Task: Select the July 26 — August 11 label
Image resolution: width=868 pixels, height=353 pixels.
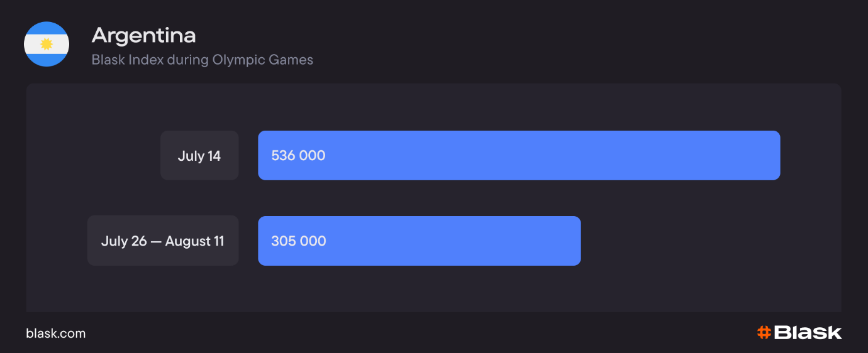Action: 162,241
